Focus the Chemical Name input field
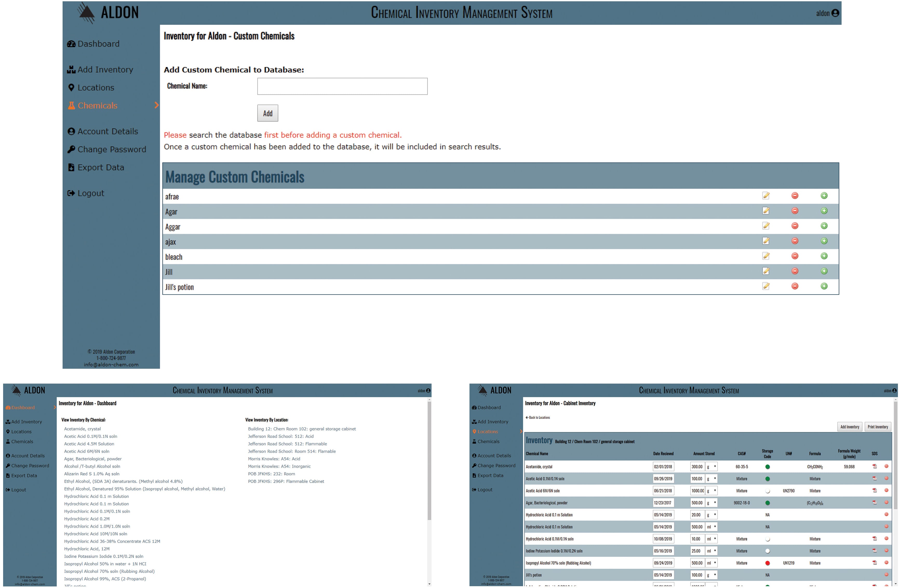The height and width of the screenshot is (588, 900). (x=342, y=86)
